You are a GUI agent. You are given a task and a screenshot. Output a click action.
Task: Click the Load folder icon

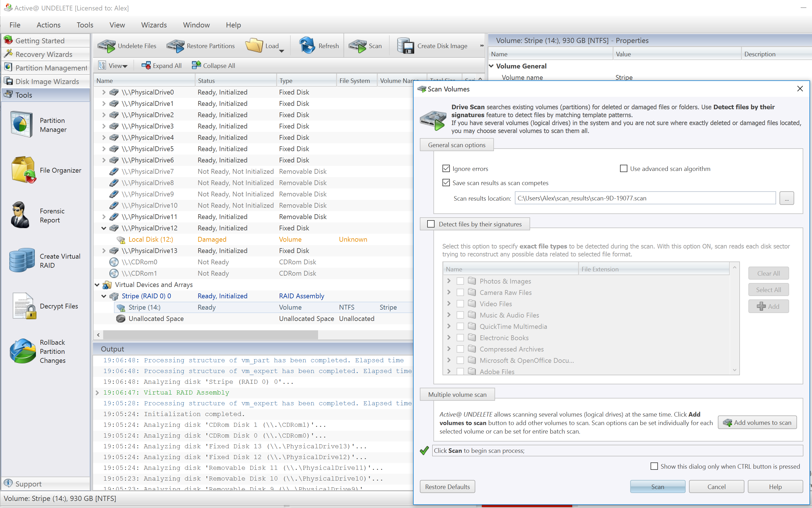click(254, 45)
